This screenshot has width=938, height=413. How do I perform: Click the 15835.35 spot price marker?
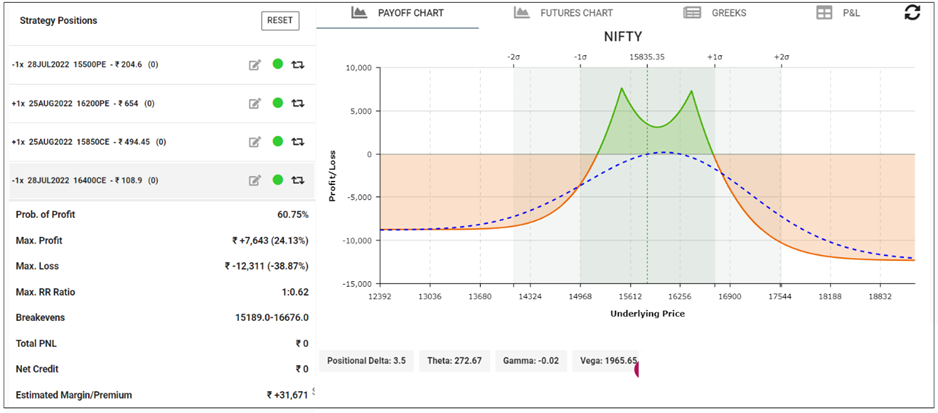647,57
